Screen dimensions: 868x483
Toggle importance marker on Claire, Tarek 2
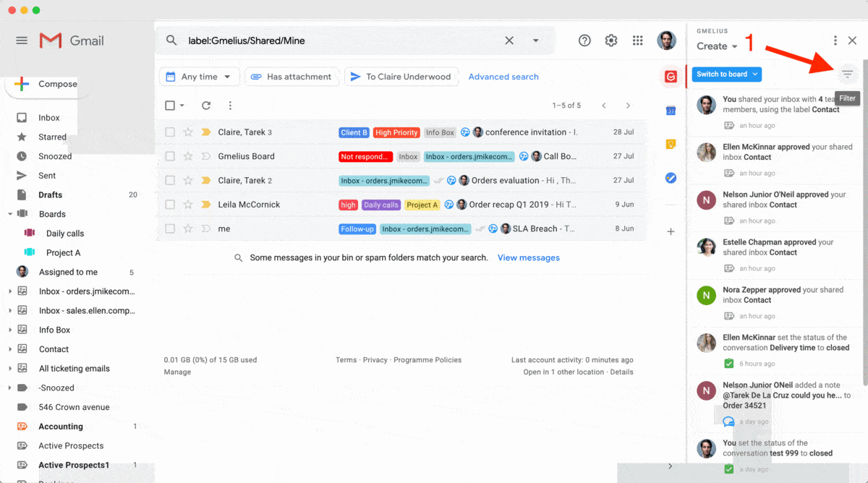point(205,181)
